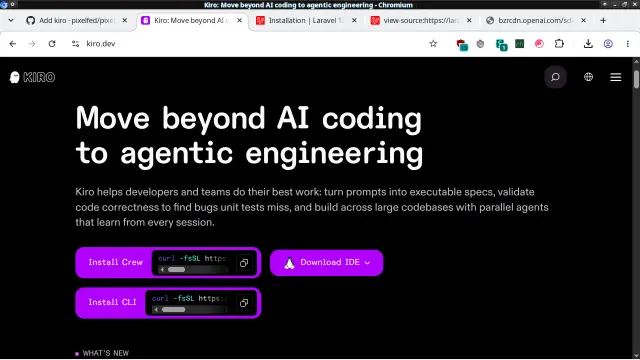Open the teal extension with badge
This screenshot has width=640, height=360.
coord(501,44)
